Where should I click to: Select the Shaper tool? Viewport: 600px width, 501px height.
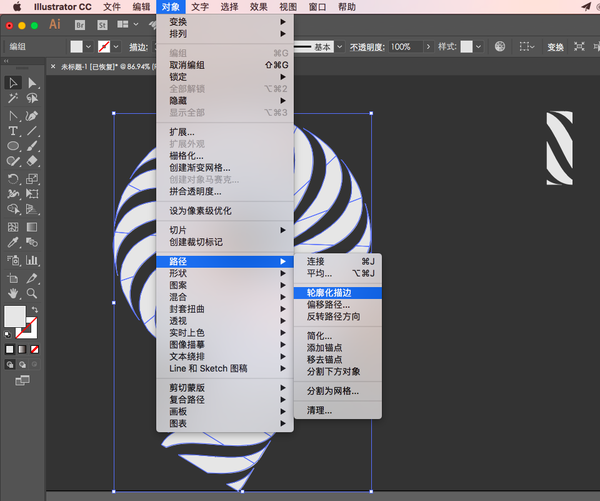13,161
